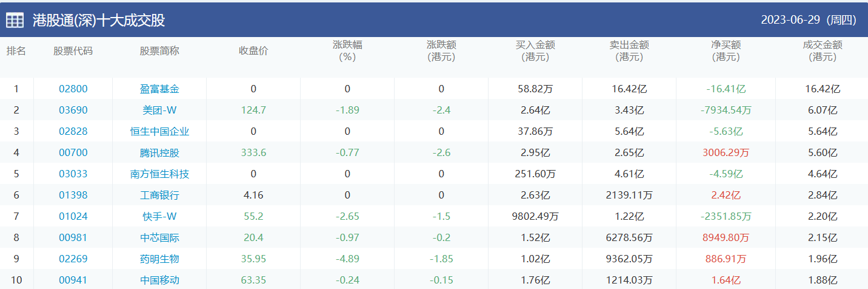Viewport: 868px width, 289px height.
Task: Click the 成交金额 column header
Action: coord(823,51)
